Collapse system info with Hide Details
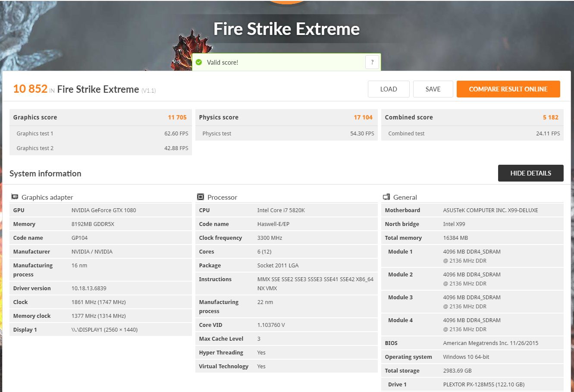Screen dimensions: 574x392 531,173
